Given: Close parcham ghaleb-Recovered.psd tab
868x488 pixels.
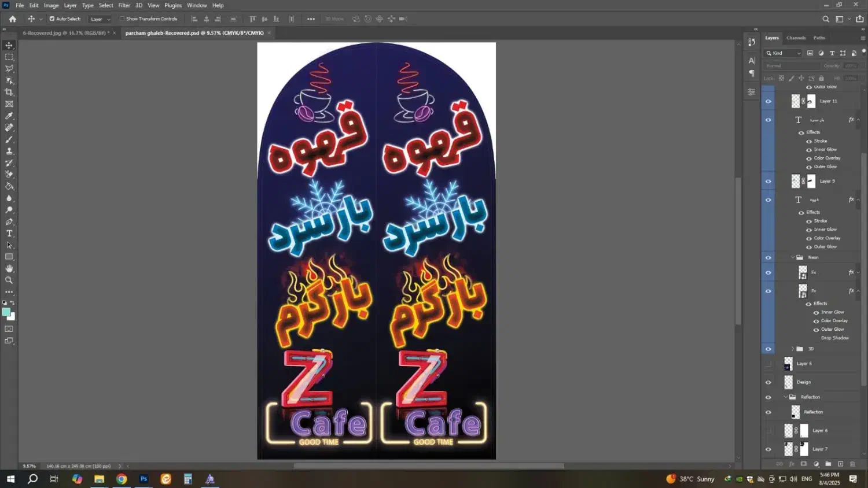Looking at the screenshot, I should 269,33.
